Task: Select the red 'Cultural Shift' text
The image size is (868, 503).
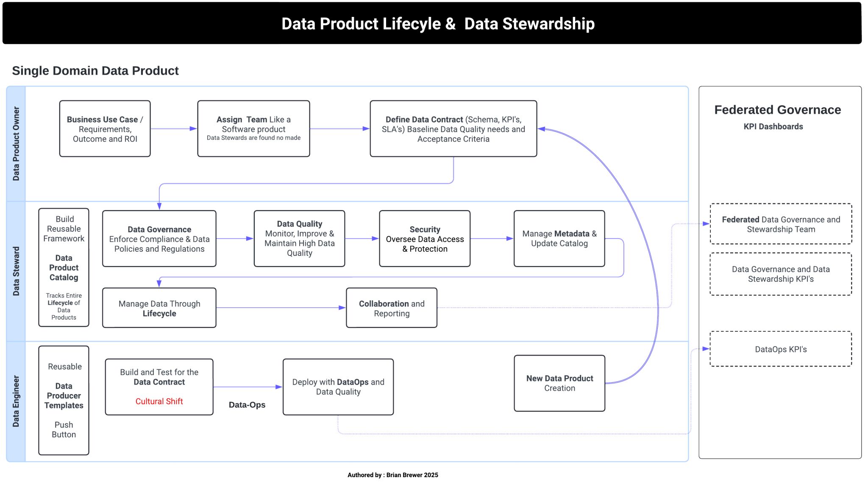Action: coord(159,401)
